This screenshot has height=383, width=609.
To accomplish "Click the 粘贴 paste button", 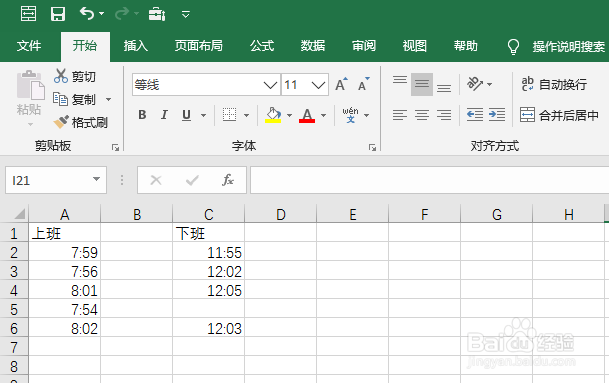I will (x=29, y=99).
